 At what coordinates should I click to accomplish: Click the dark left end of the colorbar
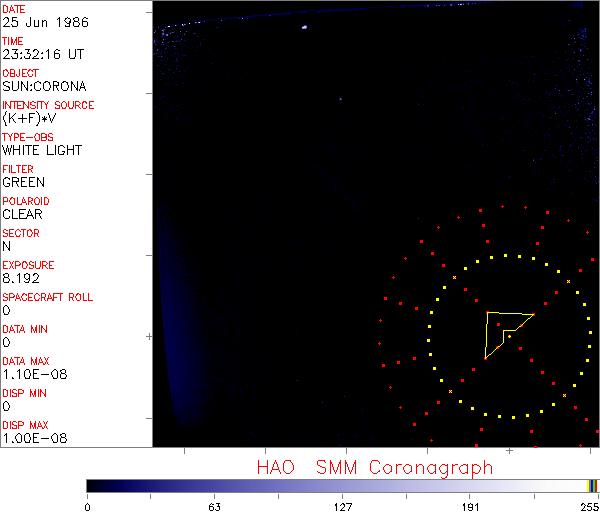(95, 485)
